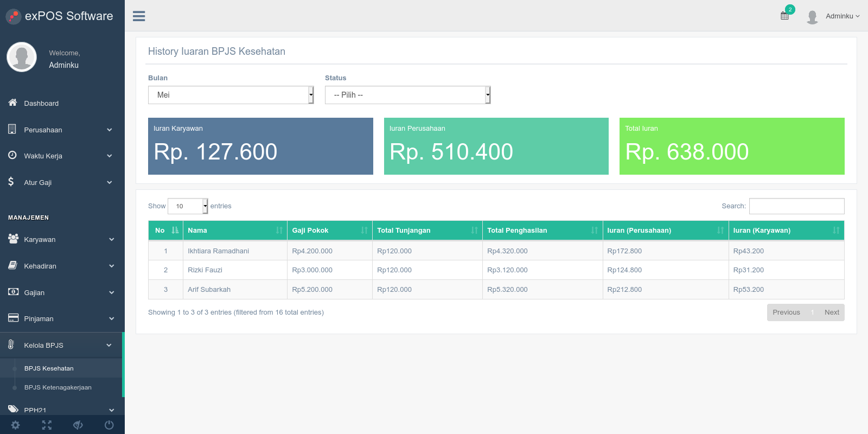868x434 pixels.
Task: Open settings with the gear icon
Action: click(16, 425)
